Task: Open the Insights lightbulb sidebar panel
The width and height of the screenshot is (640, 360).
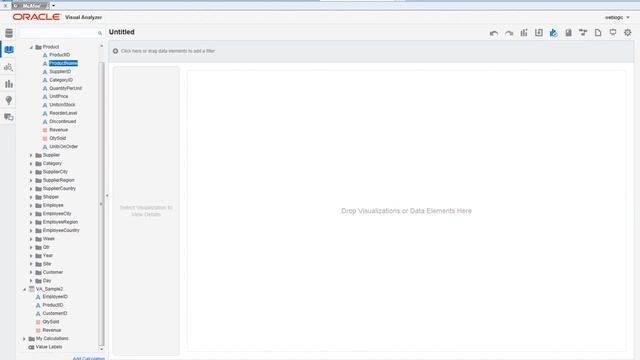Action: [9, 100]
